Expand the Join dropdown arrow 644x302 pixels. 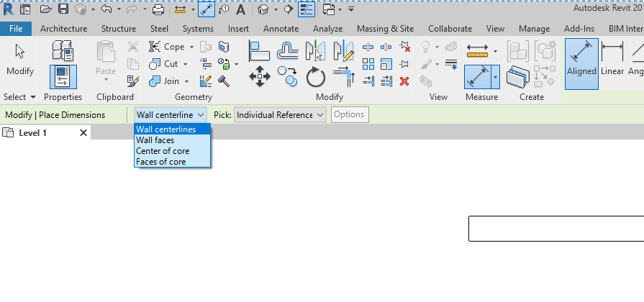point(186,81)
